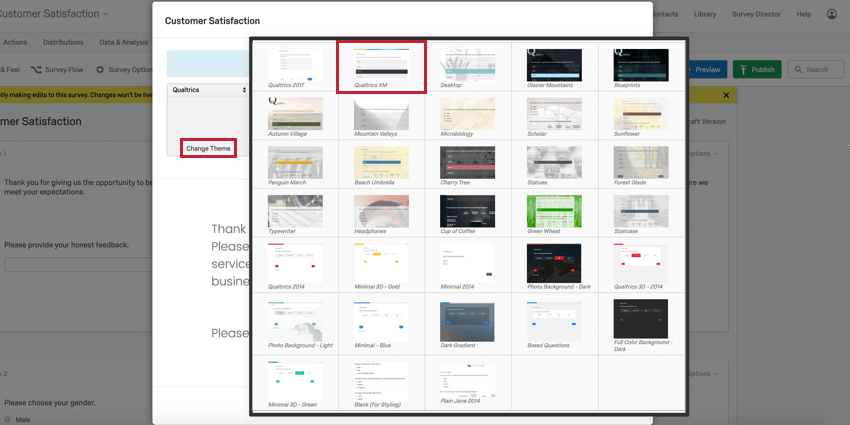This screenshot has height=425, width=850.
Task: Select the Sunflower theme
Action: click(x=641, y=116)
